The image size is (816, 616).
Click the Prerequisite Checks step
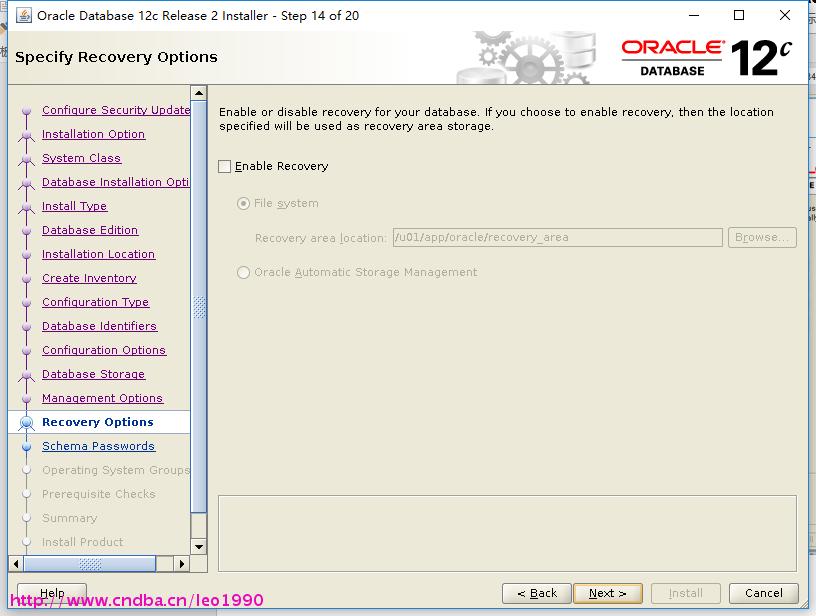99,494
